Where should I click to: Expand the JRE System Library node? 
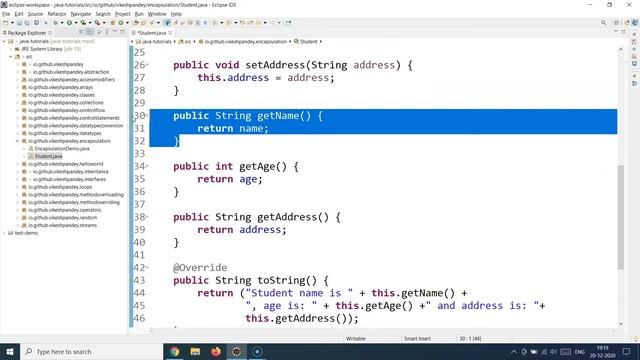[11, 49]
